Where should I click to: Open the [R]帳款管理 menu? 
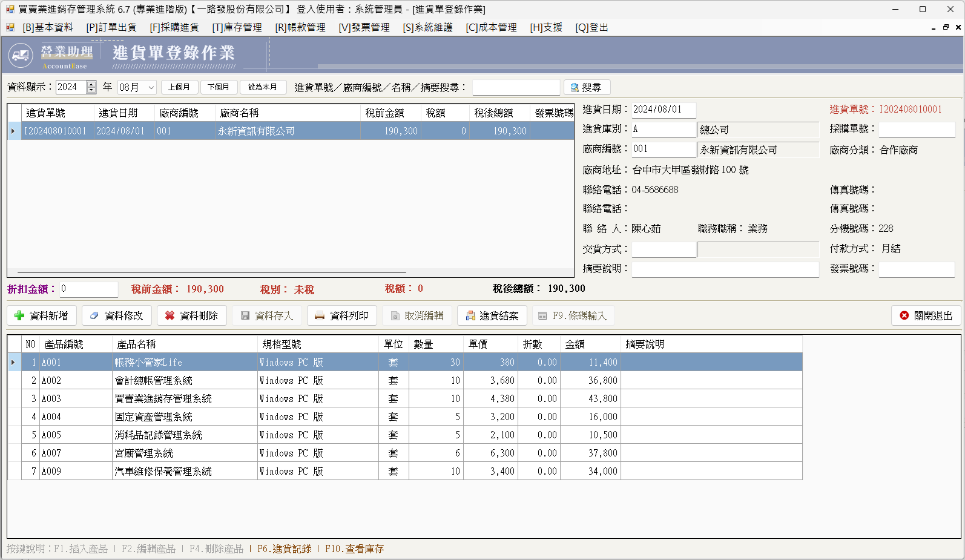pyautogui.click(x=300, y=27)
